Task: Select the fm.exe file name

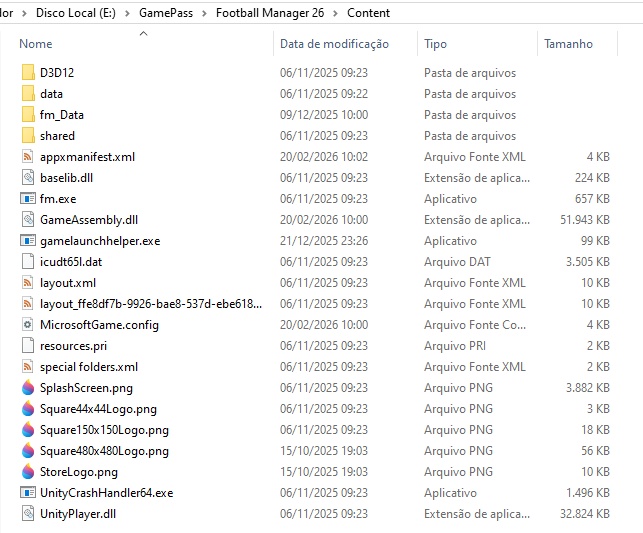Action: (58, 199)
